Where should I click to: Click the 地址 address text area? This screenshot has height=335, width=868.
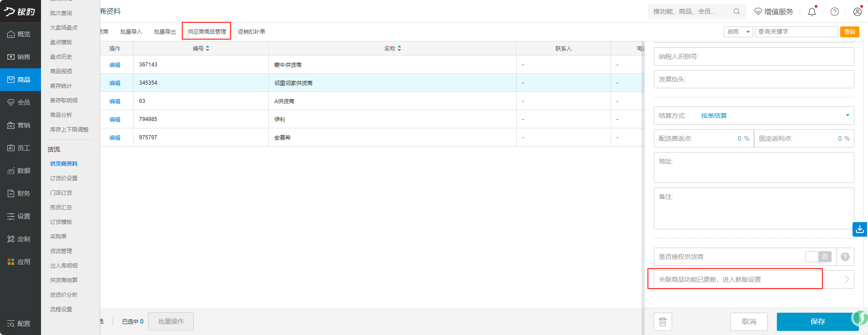click(x=754, y=167)
